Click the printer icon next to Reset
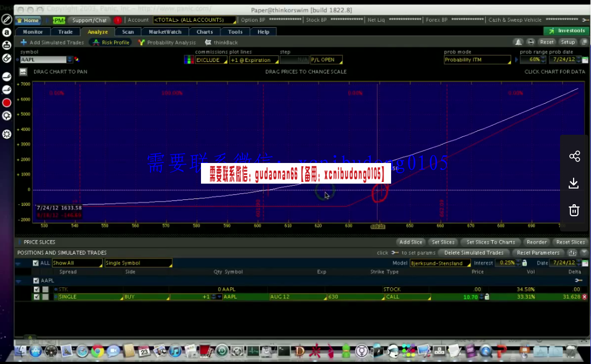The height and width of the screenshot is (364, 591). pos(531,42)
